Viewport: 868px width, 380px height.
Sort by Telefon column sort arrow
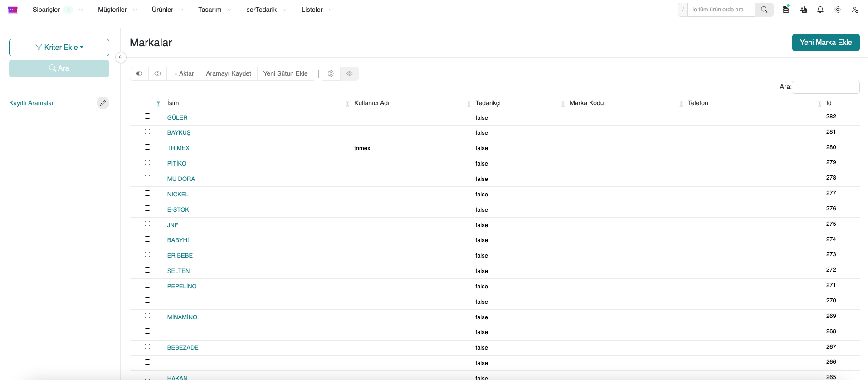coord(681,104)
